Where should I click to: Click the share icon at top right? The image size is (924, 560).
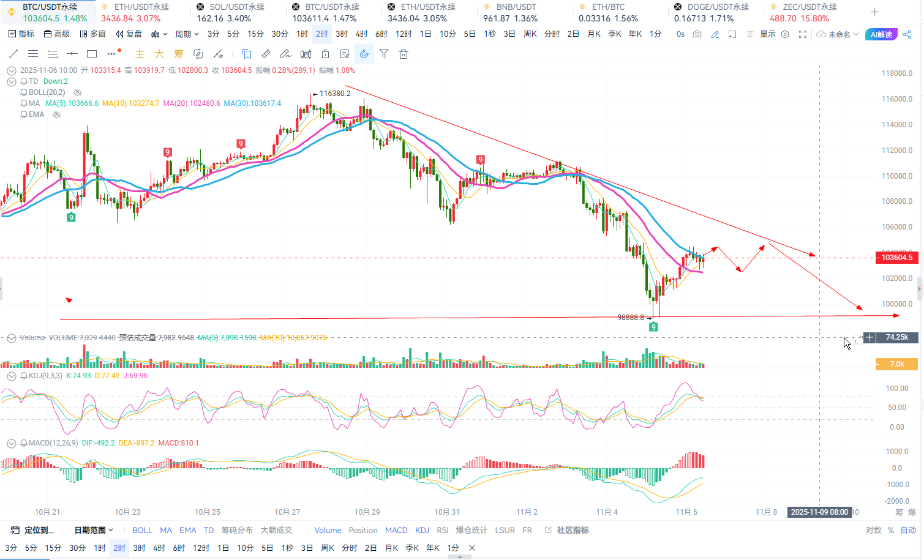point(907,34)
